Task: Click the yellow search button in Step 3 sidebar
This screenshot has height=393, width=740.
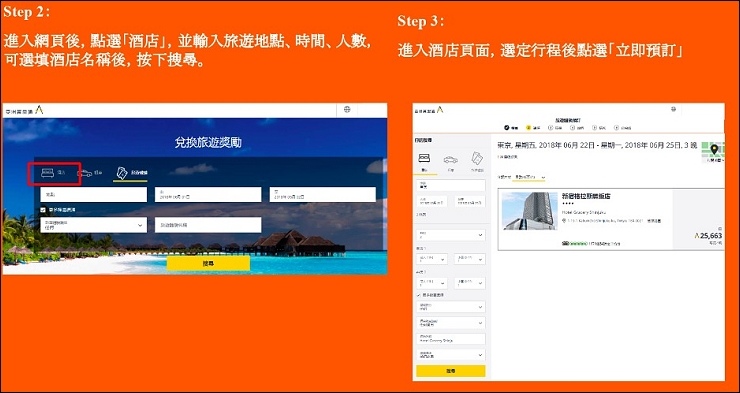Action: coord(451,371)
